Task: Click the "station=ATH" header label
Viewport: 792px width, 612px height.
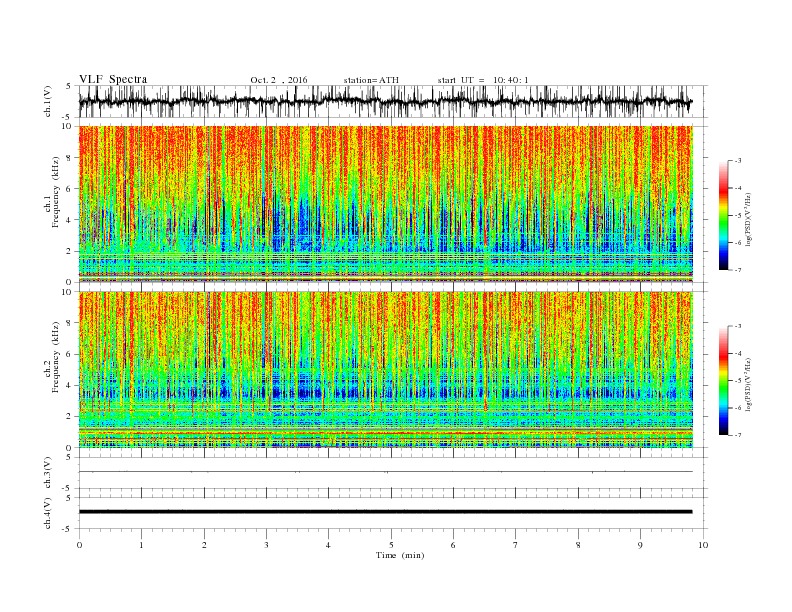Action: coord(371,80)
